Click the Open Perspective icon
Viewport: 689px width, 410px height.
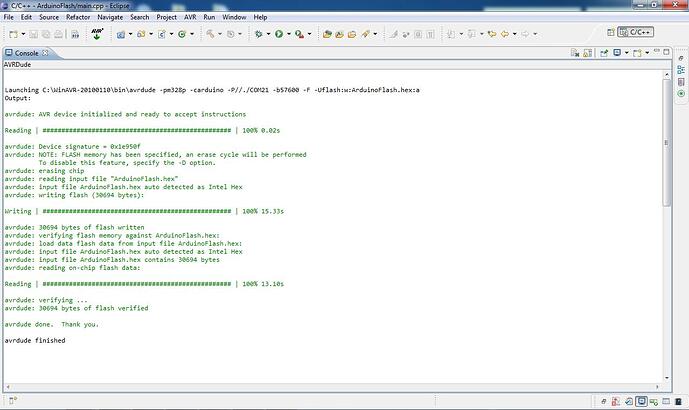coord(611,32)
